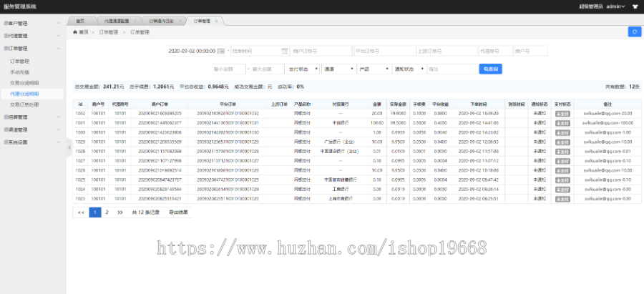This screenshot has width=644, height=294.
Task: Open 交易订单处理 in sidebar
Action: (24, 104)
